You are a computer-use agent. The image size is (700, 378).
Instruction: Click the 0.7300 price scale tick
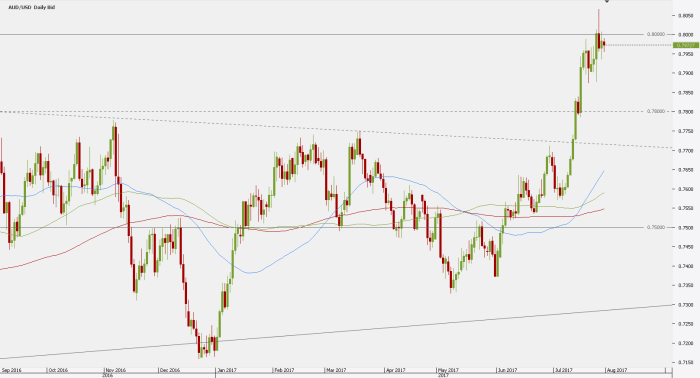(686, 305)
